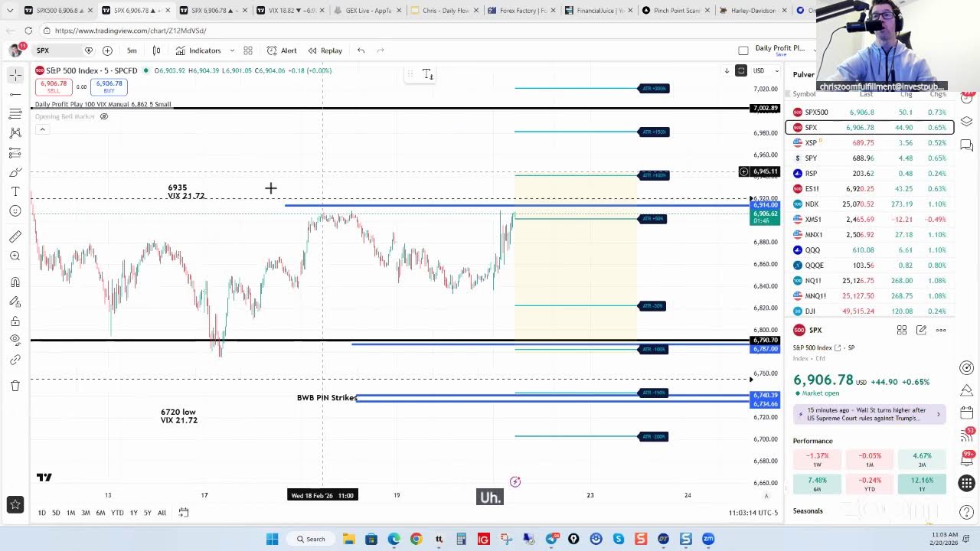Select the YTD time range
The image size is (980, 551).
pyautogui.click(x=117, y=513)
